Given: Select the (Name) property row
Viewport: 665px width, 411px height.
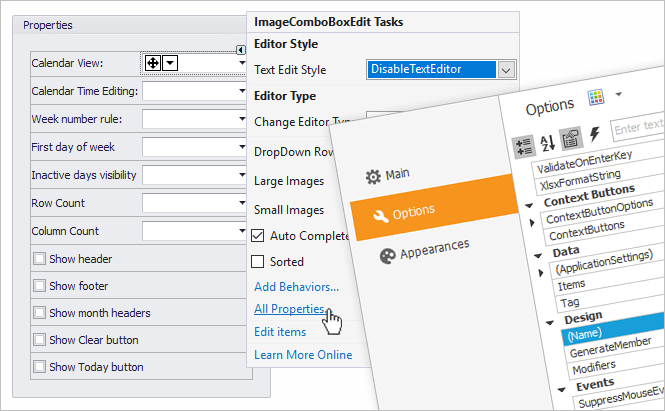Looking at the screenshot, I should pos(600,335).
